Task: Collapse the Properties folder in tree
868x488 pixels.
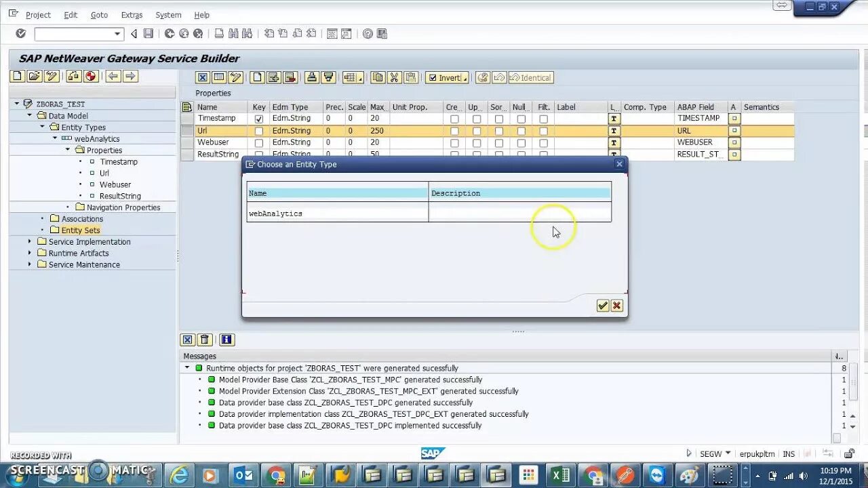Action: click(x=68, y=150)
